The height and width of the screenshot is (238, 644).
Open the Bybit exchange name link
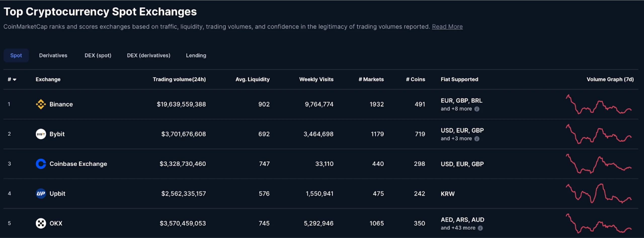coord(57,134)
